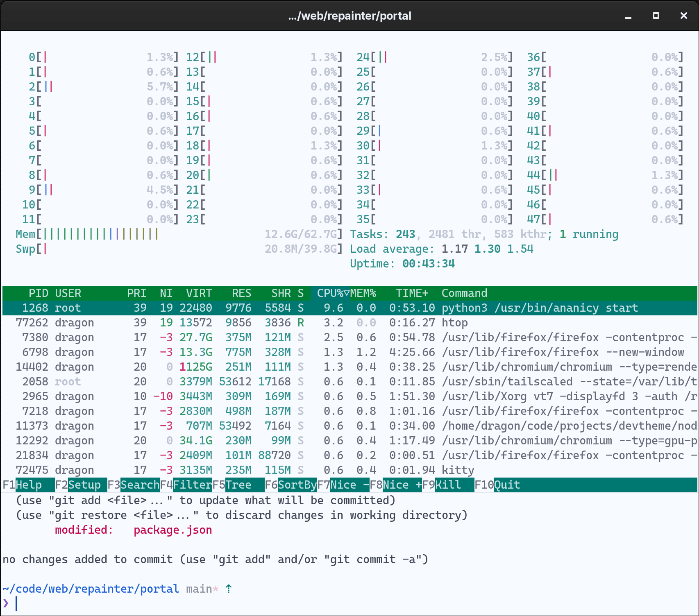Screen dimensions: 699x616
Task: Select chromium --type=rende row PID 14402
Action: pyautogui.click(x=350, y=367)
